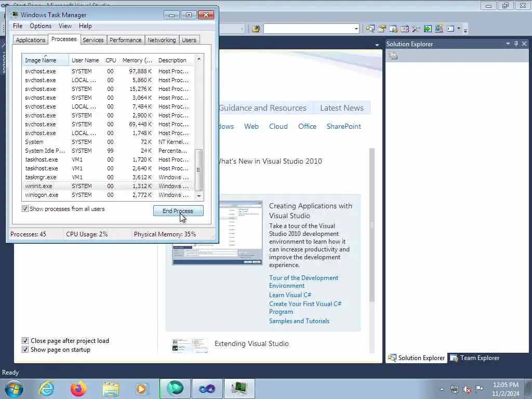Expand the toolbar overflow options arrow
532x399 pixels.
(x=465, y=31)
